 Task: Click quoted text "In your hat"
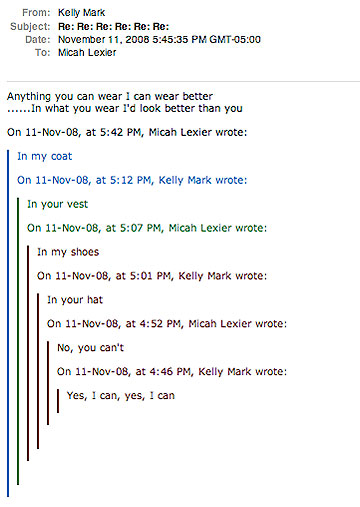pos(75,300)
